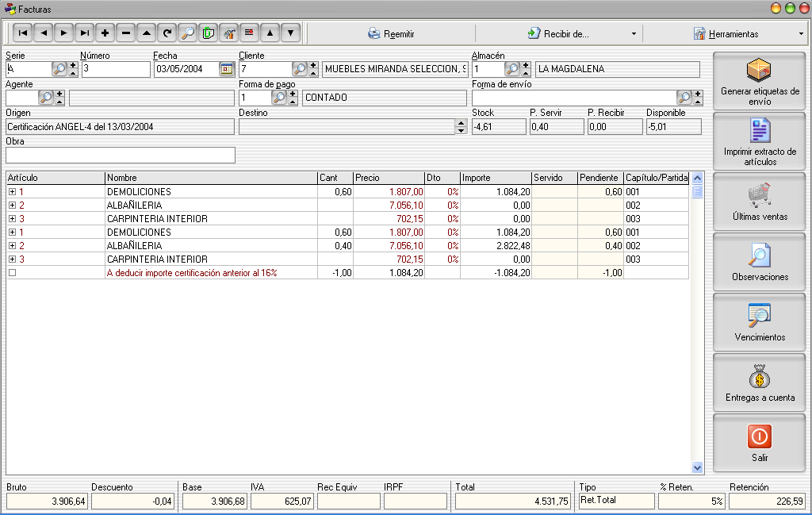This screenshot has height=515, width=812.
Task: Delete record with the minus button
Action: point(126,33)
